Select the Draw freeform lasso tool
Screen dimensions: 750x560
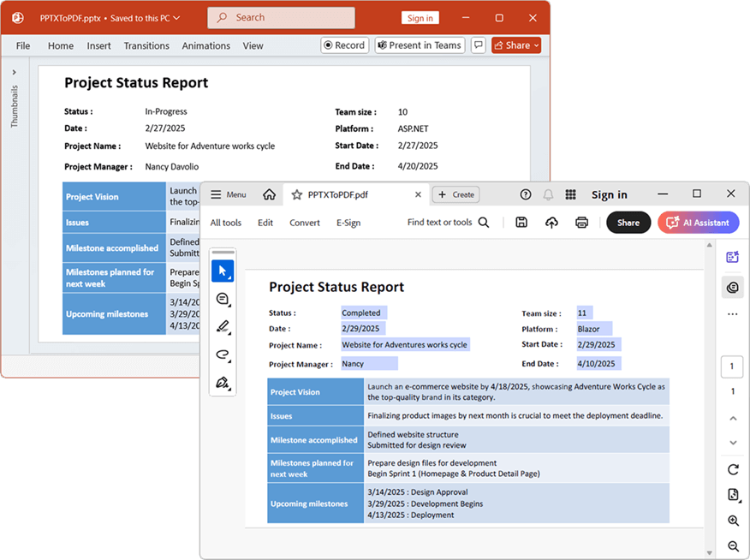pos(223,354)
